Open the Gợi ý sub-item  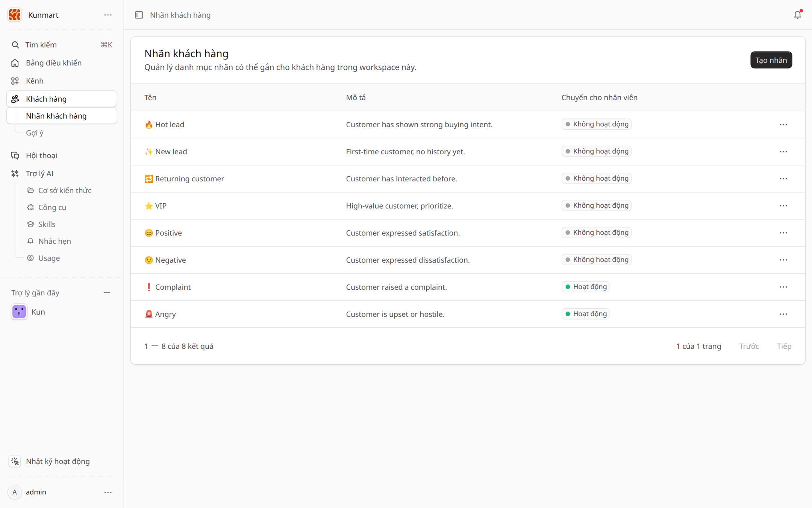click(35, 133)
